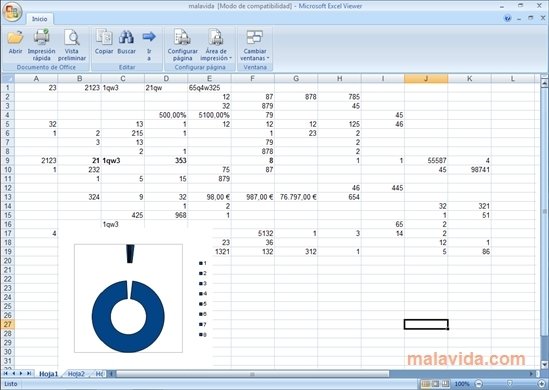Click cell containing 5132
Image resolution: width=549 pixels, height=390 pixels.
[x=253, y=233]
